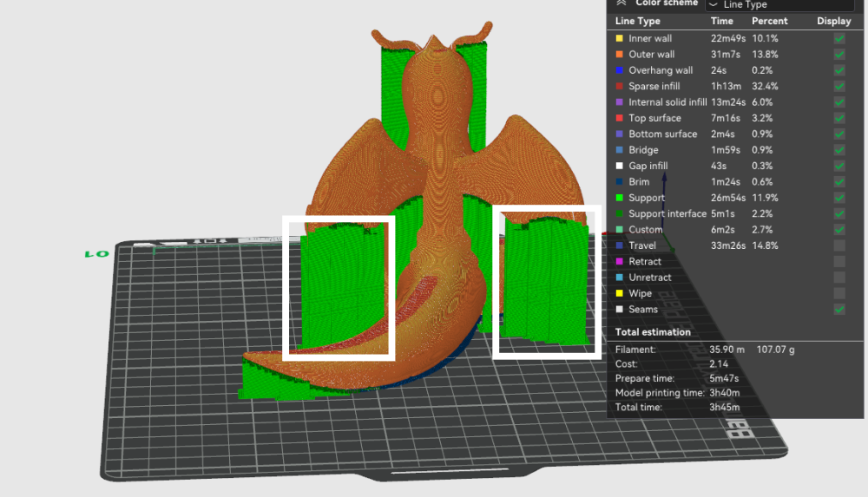This screenshot has height=497, width=868.
Task: Click the bright green Support color swatch
Action: pyautogui.click(x=620, y=198)
